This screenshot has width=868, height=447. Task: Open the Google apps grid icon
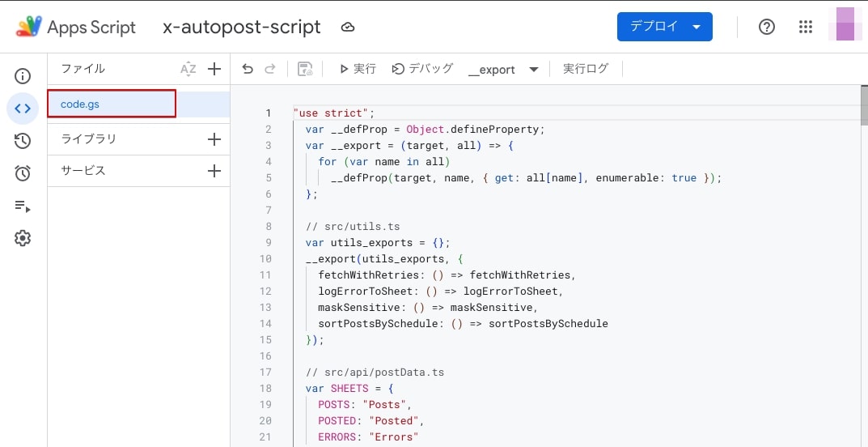pos(806,28)
